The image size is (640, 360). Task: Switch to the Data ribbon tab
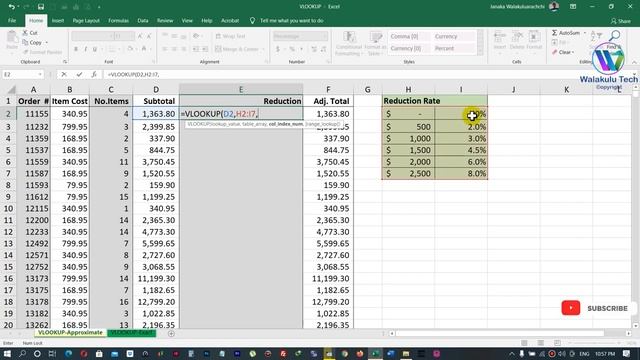142,20
